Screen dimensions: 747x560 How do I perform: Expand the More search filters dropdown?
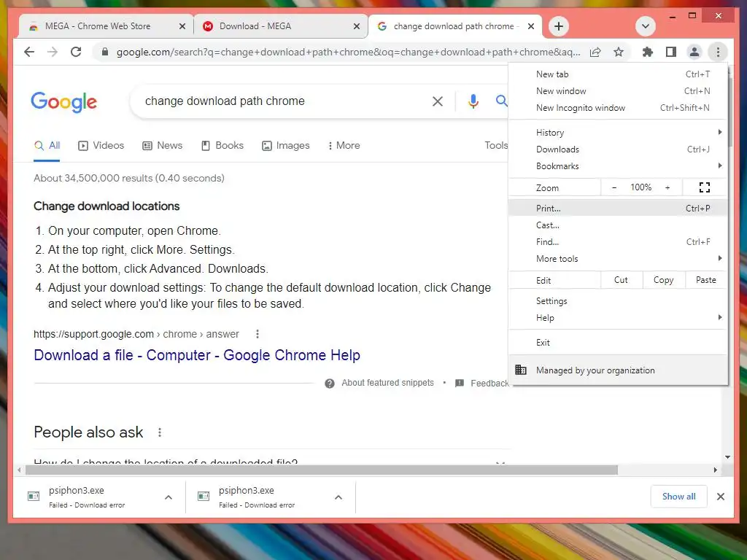click(344, 146)
